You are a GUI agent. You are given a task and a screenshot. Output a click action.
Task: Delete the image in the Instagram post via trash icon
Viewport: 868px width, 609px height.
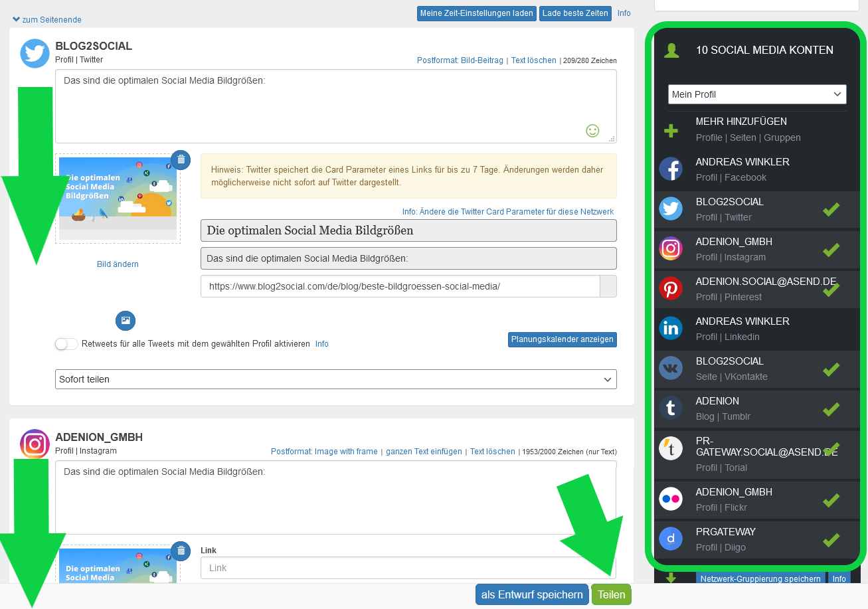(181, 551)
